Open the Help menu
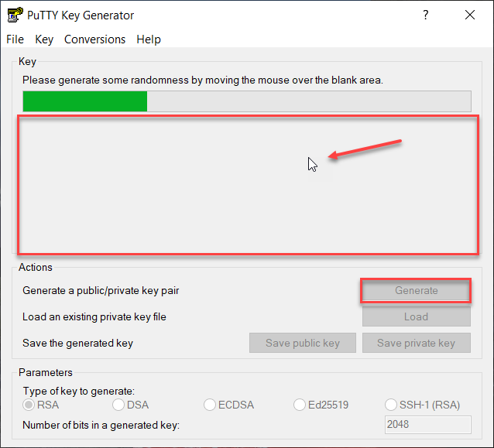This screenshot has height=448, width=494. pos(149,39)
